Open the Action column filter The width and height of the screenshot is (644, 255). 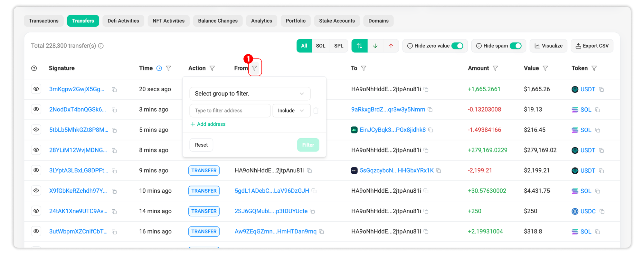pyautogui.click(x=212, y=68)
